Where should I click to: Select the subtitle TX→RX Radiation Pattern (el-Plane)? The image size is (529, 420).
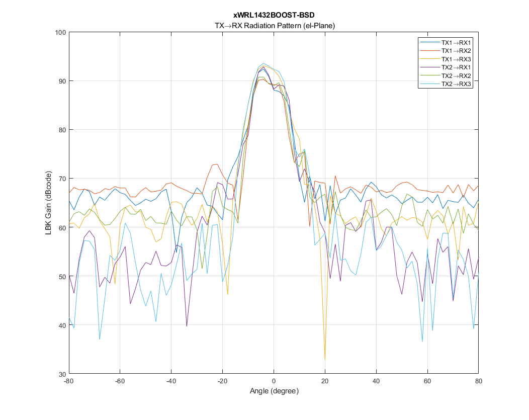pyautogui.click(x=274, y=25)
